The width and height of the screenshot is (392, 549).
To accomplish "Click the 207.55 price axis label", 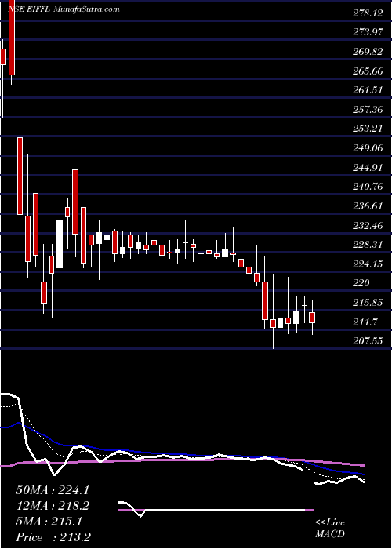I will pos(368,341).
